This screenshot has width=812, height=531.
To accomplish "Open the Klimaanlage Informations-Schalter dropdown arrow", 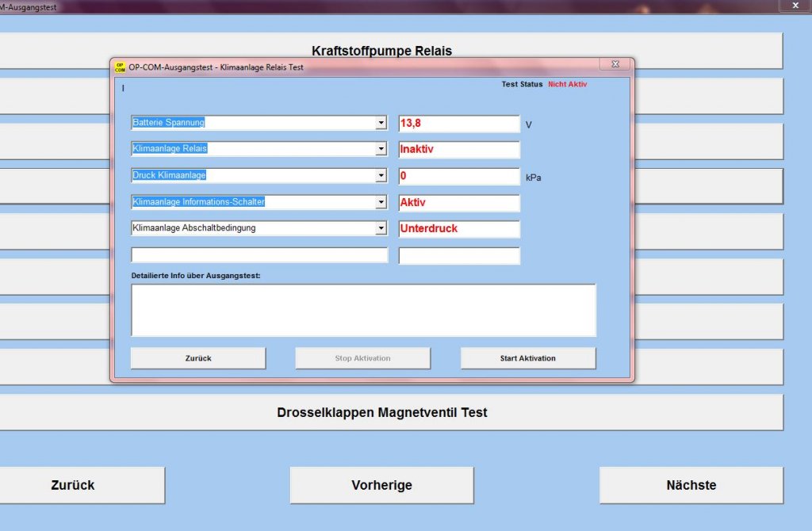I will 381,202.
